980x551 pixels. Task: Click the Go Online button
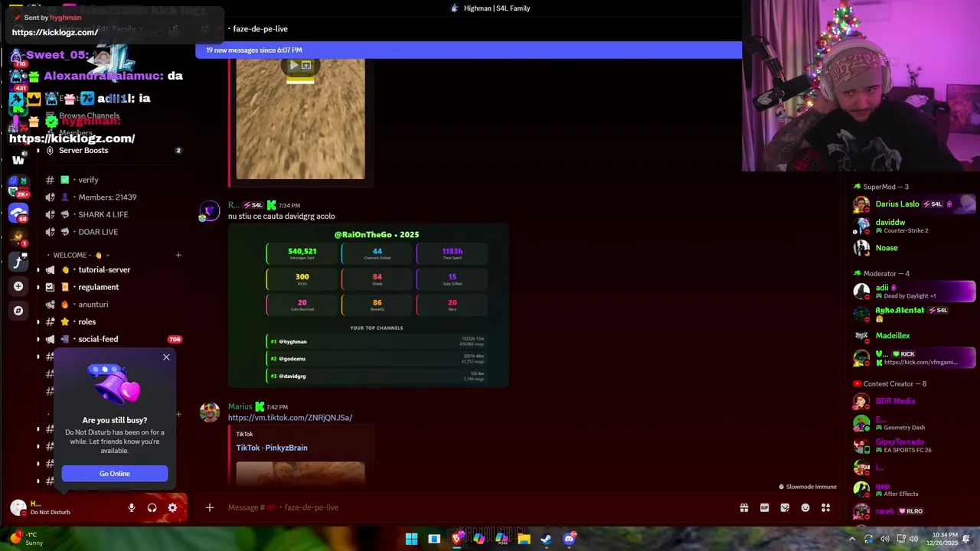point(115,474)
